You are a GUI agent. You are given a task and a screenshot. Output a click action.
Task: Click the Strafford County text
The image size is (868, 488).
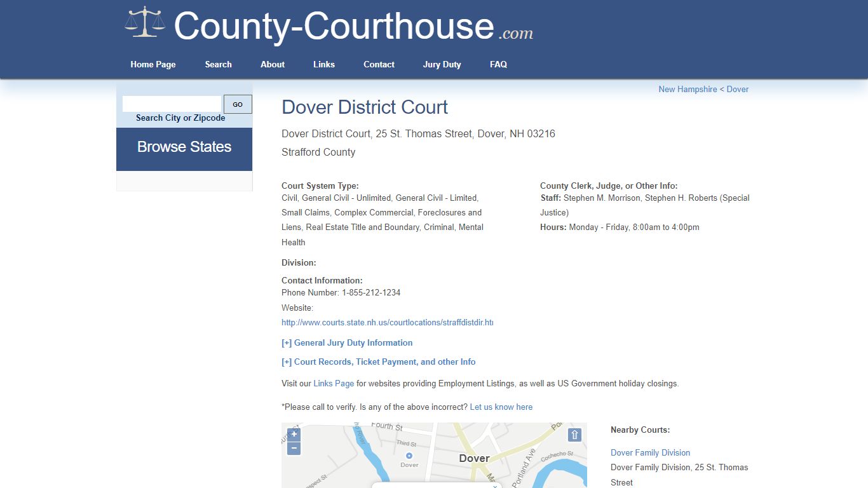[x=318, y=152]
